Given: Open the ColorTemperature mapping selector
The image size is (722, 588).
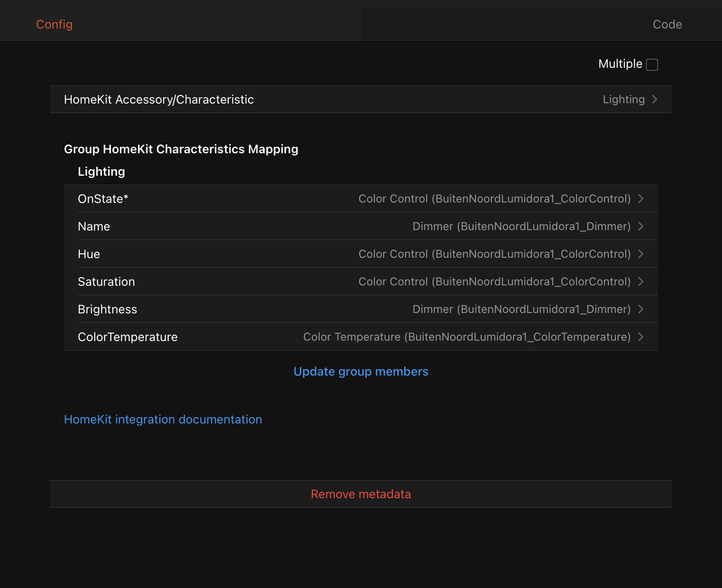Looking at the screenshot, I should 641,337.
